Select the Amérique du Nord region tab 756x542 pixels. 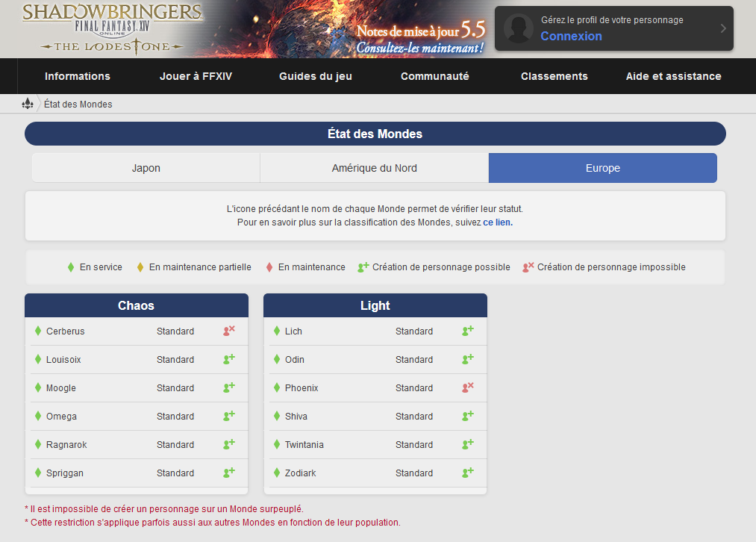click(x=374, y=167)
